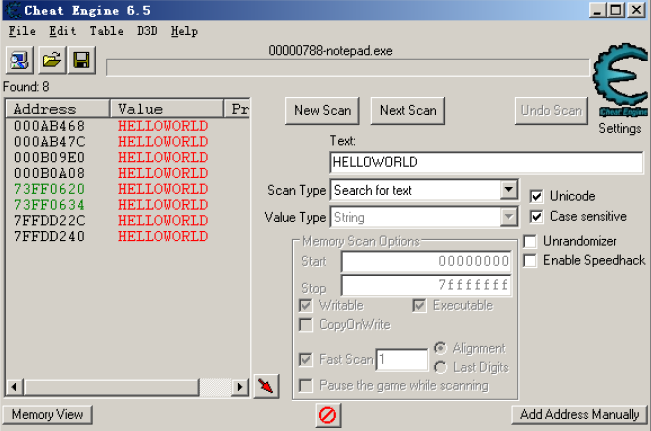
Task: Open the D3D menu
Action: 147,31
